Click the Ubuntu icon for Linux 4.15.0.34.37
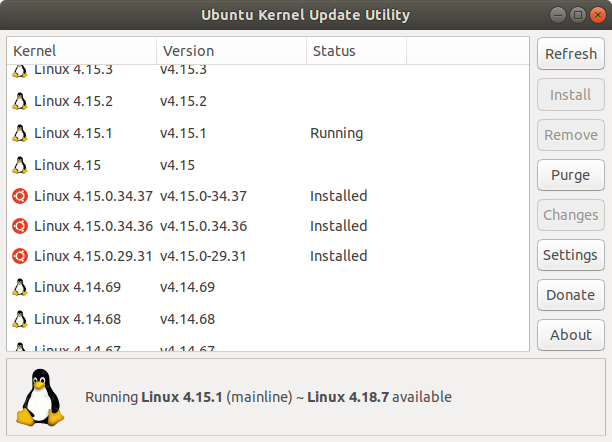612x442 pixels. click(20, 196)
